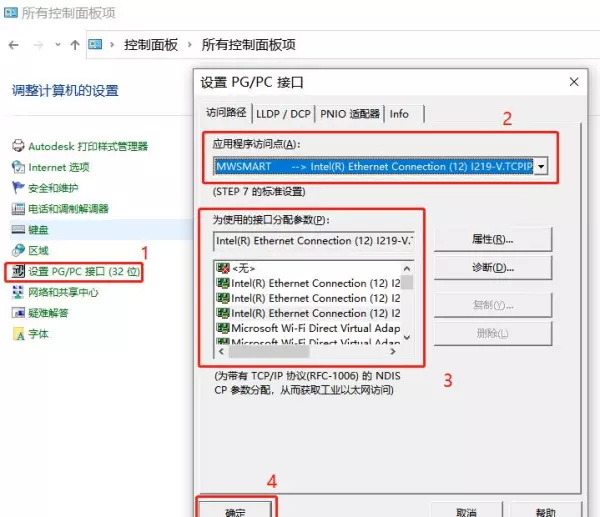Close the 设置 PG/PC 接口 dialog
This screenshot has width=600, height=517.
coord(574,82)
